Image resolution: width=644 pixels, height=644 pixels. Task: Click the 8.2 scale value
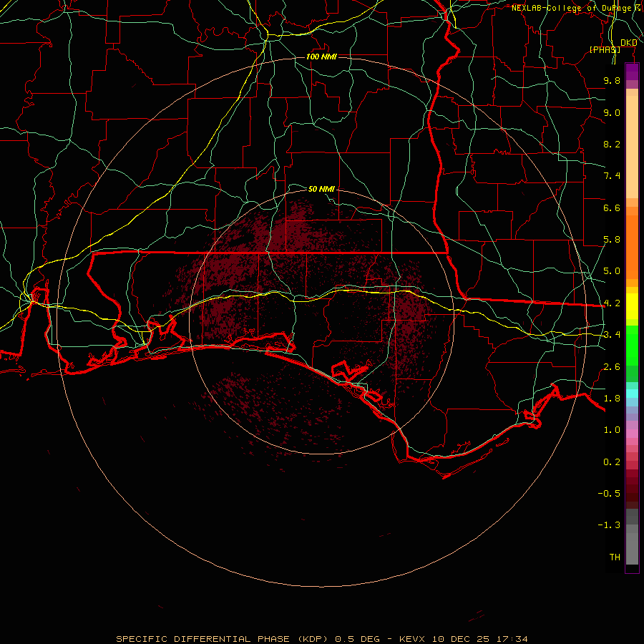612,144
